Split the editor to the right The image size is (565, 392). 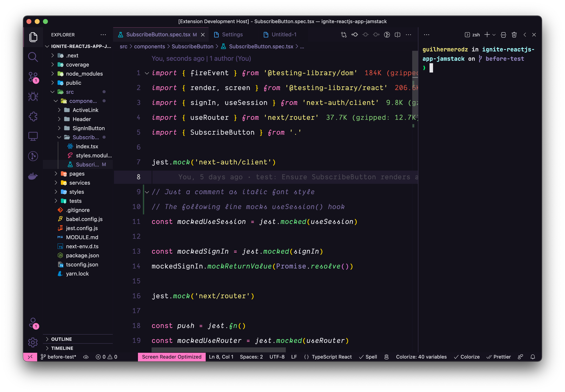[398, 35]
